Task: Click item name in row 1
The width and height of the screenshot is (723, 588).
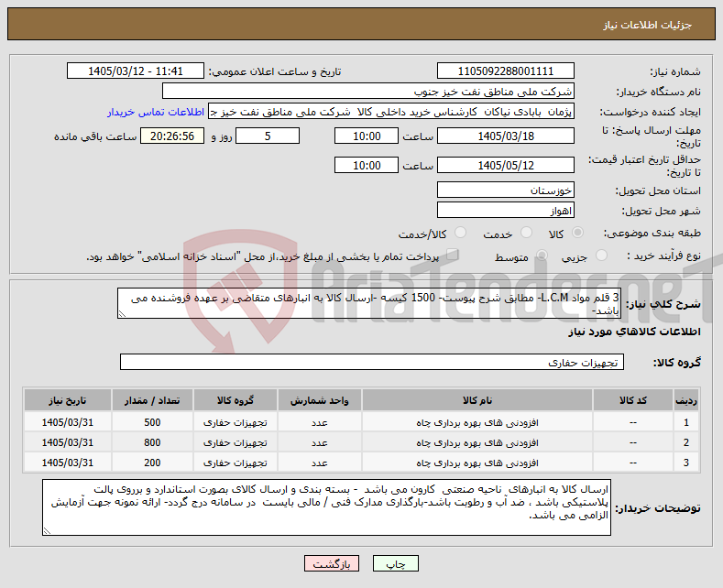Action: click(477, 422)
